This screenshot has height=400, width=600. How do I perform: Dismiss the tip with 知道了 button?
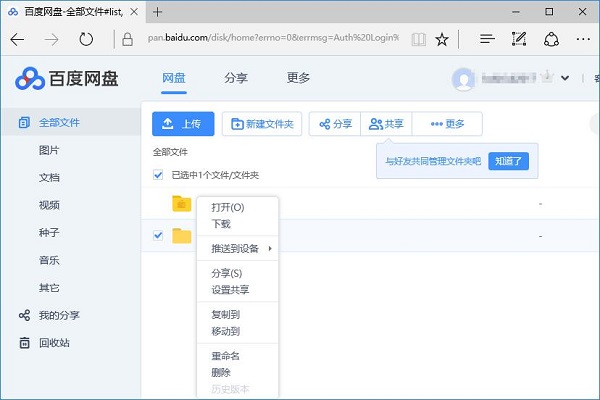(508, 160)
